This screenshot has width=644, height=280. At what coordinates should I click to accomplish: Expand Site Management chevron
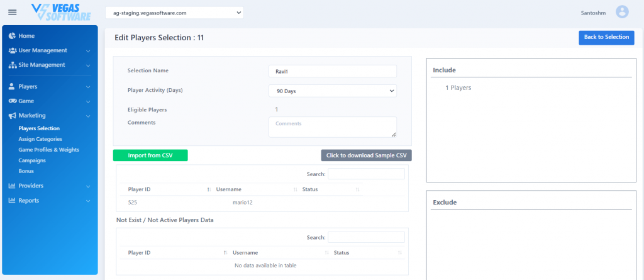click(x=88, y=65)
